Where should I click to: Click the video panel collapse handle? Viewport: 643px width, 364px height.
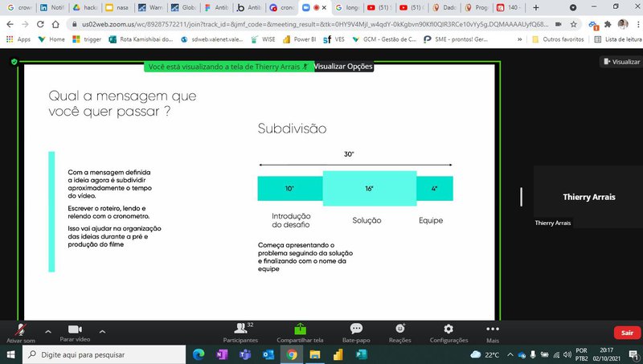tap(521, 197)
